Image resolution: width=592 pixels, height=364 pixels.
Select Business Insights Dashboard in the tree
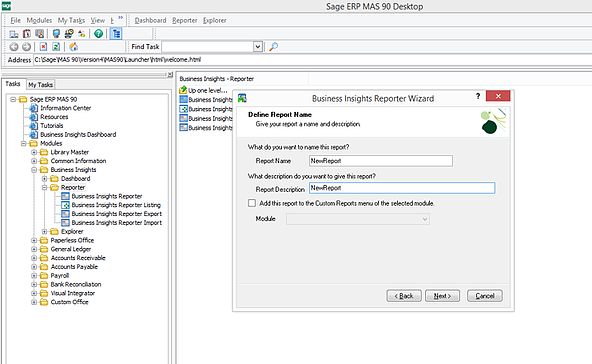pos(78,134)
